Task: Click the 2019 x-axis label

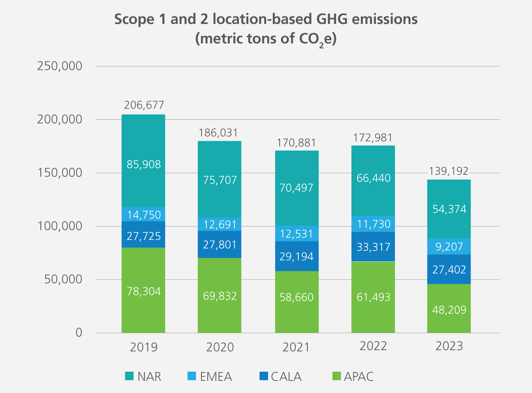Action: [x=144, y=347]
